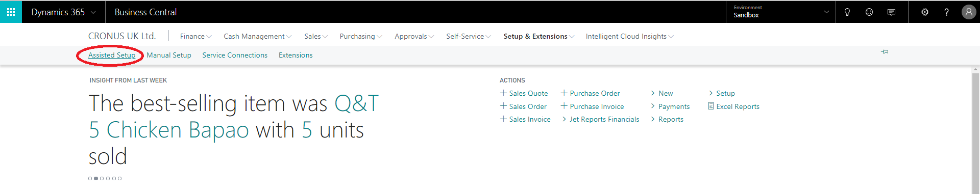Open Assisted Setup
The width and height of the screenshot is (980, 194).
112,55
